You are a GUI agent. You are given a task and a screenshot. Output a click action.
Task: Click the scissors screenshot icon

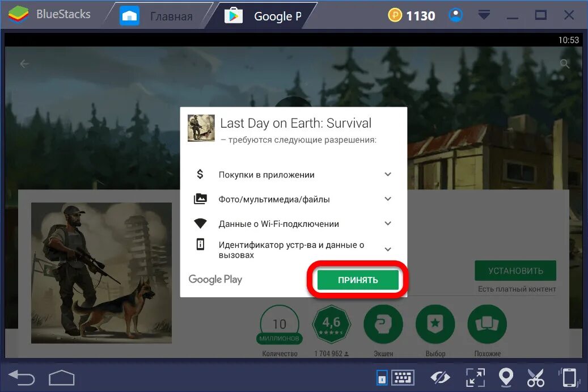click(x=535, y=378)
